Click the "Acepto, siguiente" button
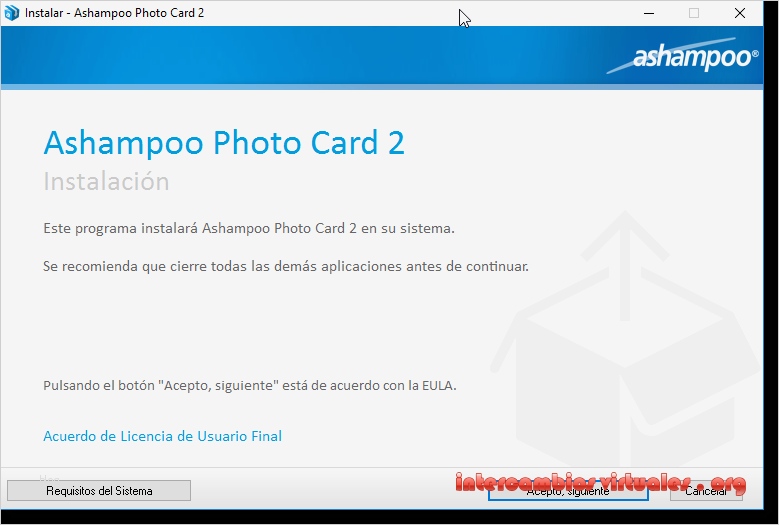779x525 pixels. [x=568, y=491]
